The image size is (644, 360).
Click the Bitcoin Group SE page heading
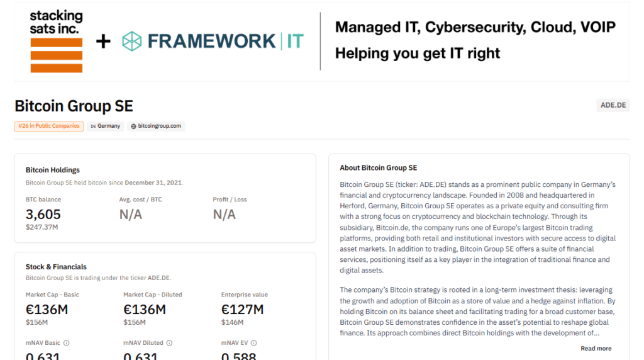74,106
